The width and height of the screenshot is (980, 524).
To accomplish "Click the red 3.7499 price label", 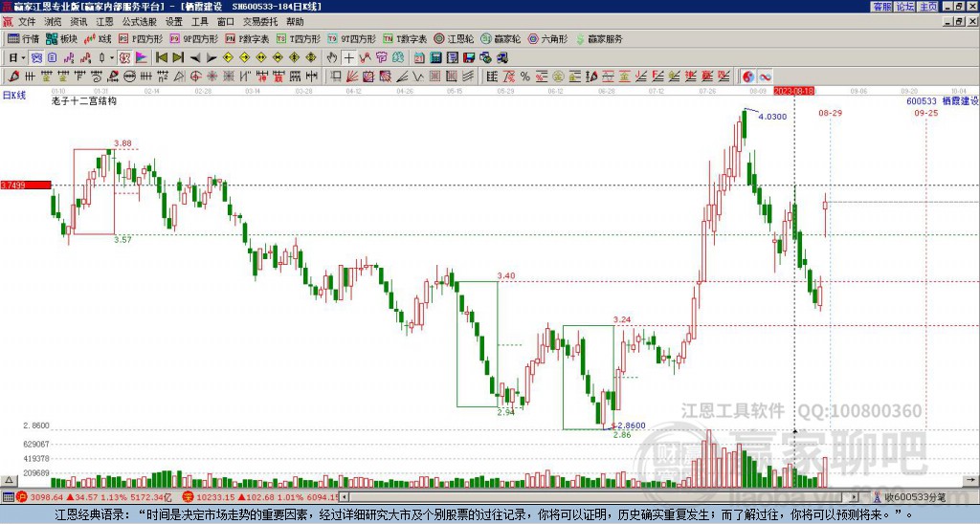I will pyautogui.click(x=26, y=186).
